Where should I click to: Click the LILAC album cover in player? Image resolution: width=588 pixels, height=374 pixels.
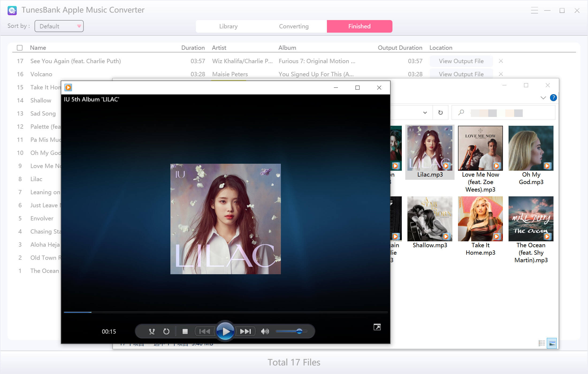tap(226, 219)
